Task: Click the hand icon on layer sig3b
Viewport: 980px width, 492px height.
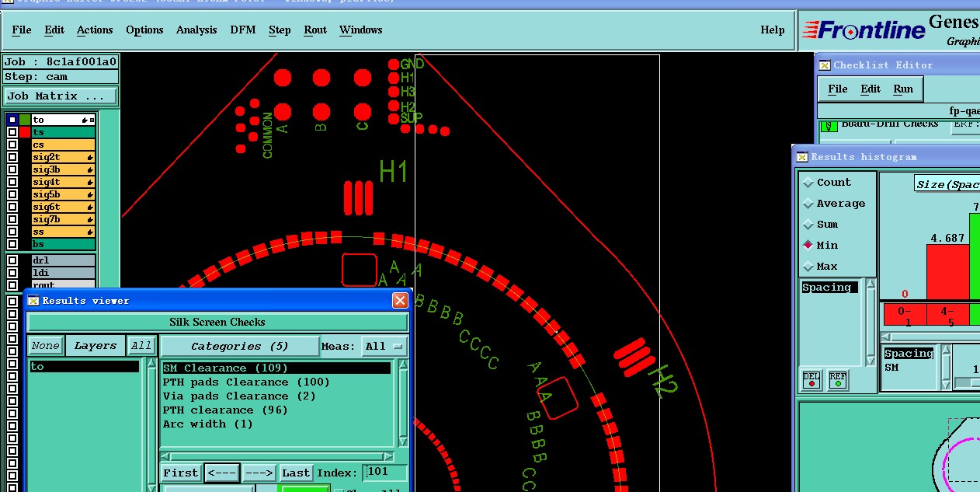Action: [x=90, y=169]
